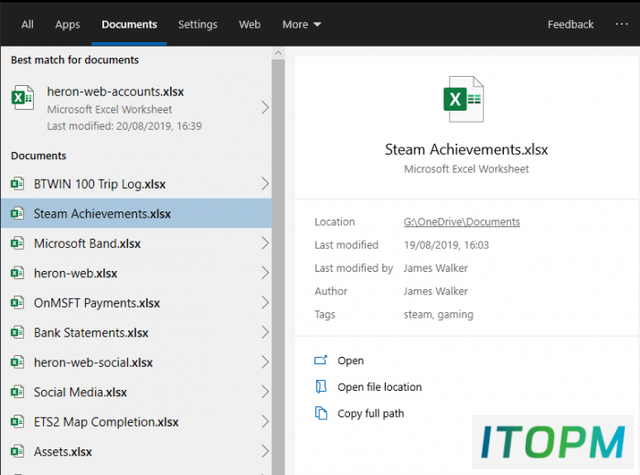Expand the Assets.xlsx chevron
Image resolution: width=640 pixels, height=475 pixels.
click(265, 451)
